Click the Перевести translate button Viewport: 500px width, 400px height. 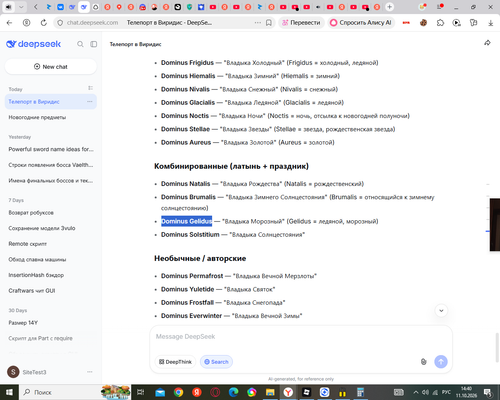coord(301,23)
